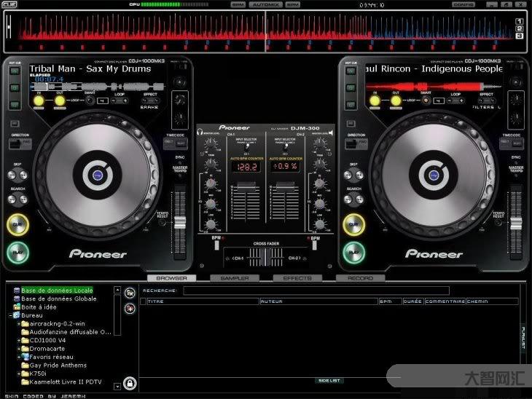Trigger third hot cue on right deck
Image resolution: width=532 pixels, height=399 pixels.
351,104
